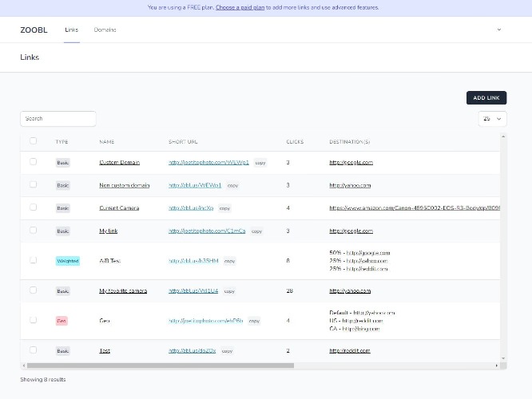Check the Custom Domain row checkbox

pos(33,162)
